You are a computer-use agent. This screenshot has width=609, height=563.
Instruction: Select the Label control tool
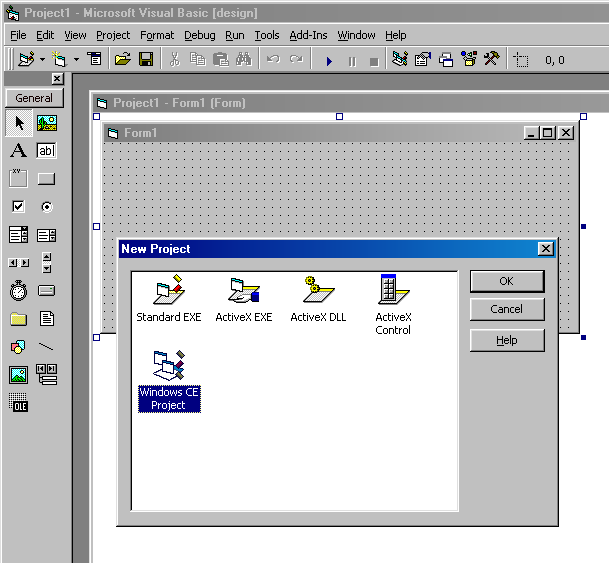pos(19,151)
